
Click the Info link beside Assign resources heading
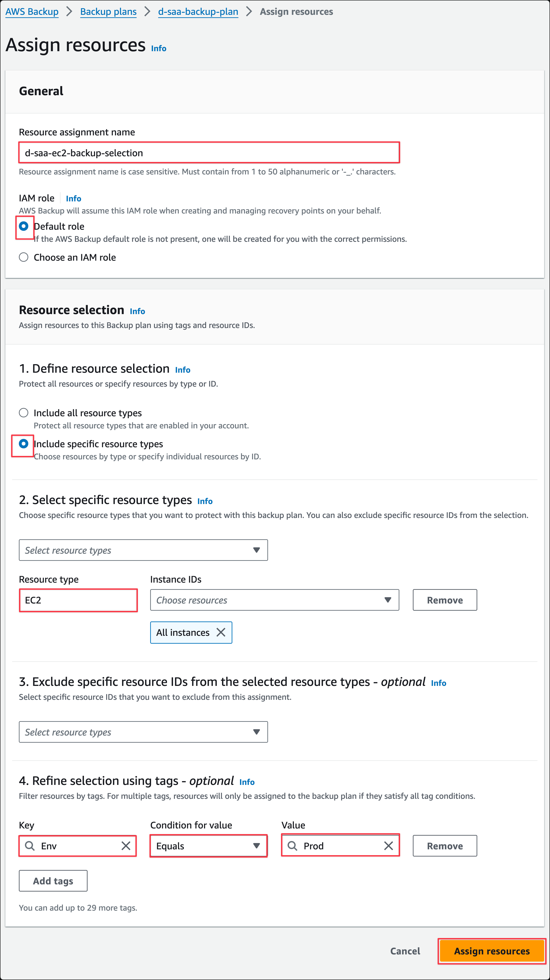point(159,48)
